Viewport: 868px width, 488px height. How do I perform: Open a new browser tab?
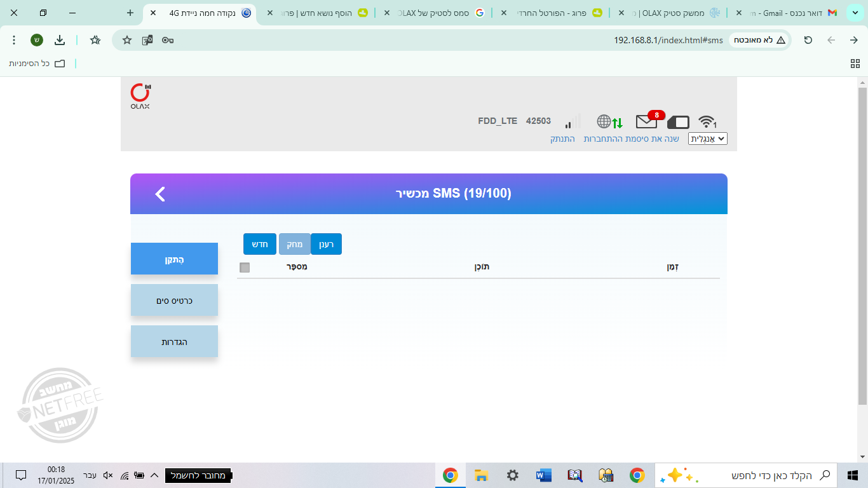130,13
